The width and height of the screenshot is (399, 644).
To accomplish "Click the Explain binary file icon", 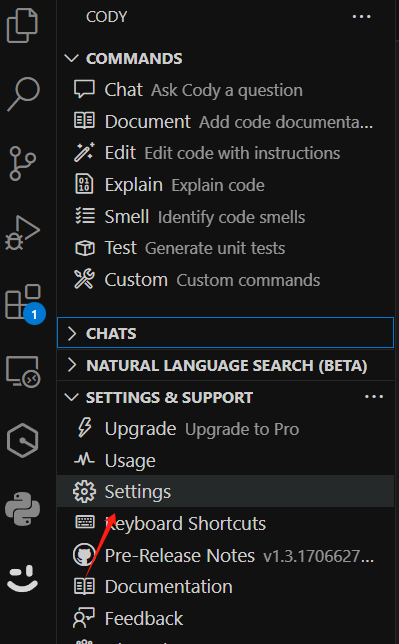I will (85, 184).
